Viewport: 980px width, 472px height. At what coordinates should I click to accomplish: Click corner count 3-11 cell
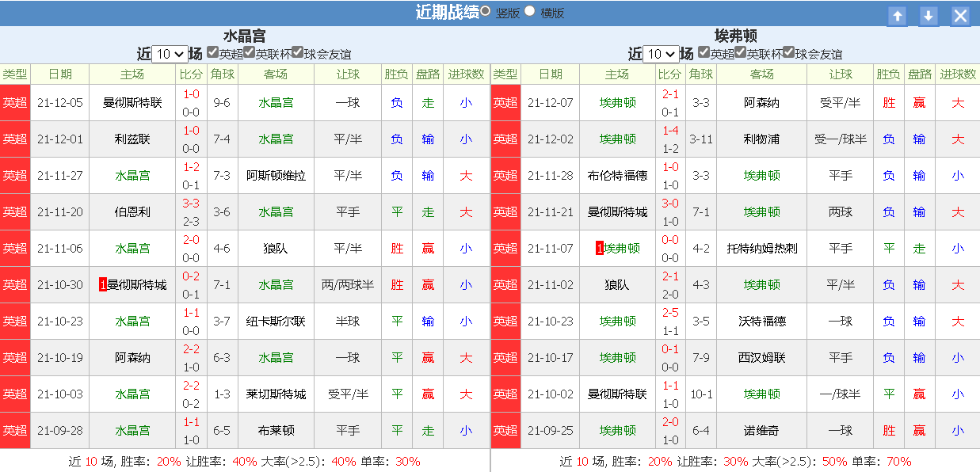click(x=701, y=139)
